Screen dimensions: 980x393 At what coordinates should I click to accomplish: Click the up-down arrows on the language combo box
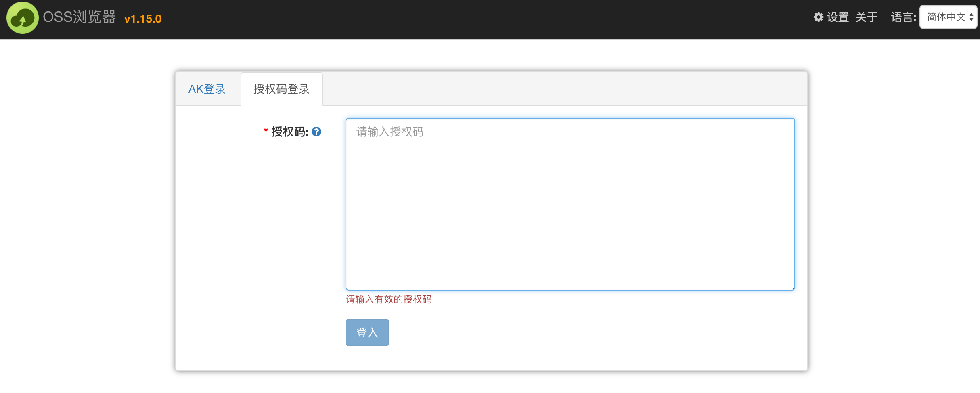971,17
